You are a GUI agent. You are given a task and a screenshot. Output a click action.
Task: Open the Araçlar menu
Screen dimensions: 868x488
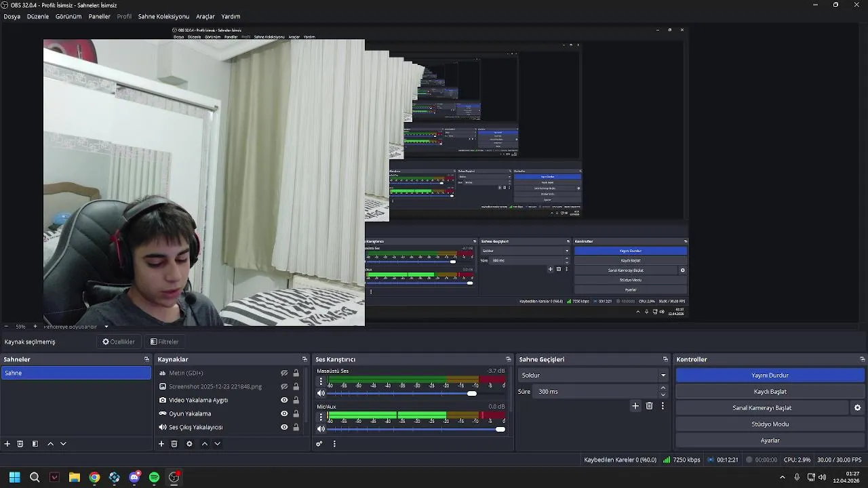click(x=205, y=16)
